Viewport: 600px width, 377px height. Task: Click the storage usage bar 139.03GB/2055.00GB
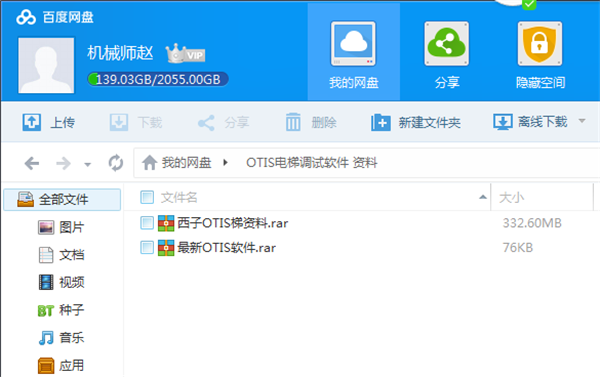tap(158, 79)
